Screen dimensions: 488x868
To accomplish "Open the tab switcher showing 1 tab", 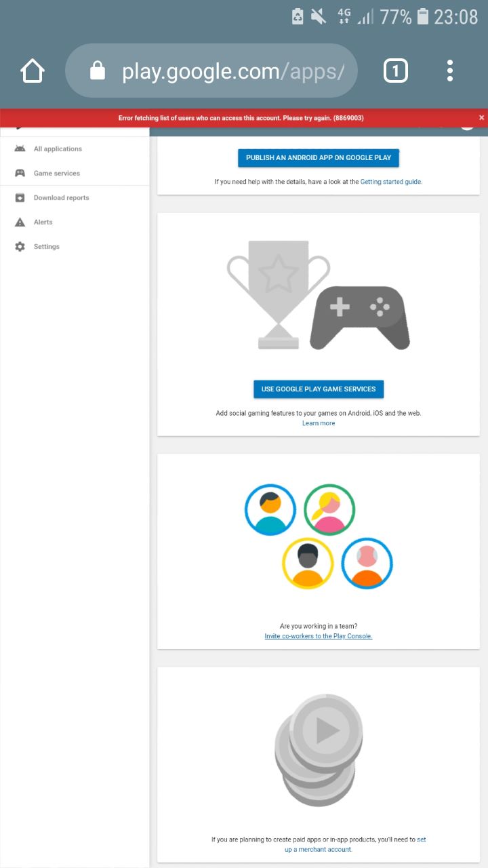I will pyautogui.click(x=396, y=71).
